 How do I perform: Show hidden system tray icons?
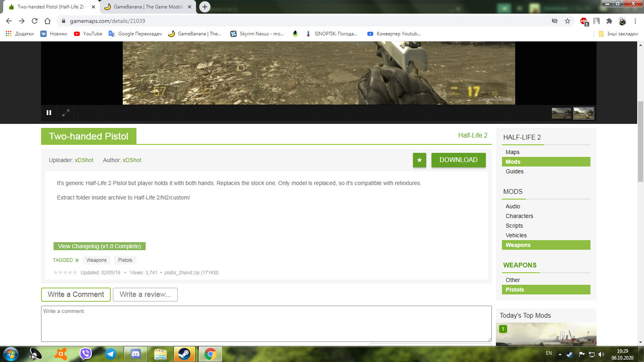click(x=560, y=354)
